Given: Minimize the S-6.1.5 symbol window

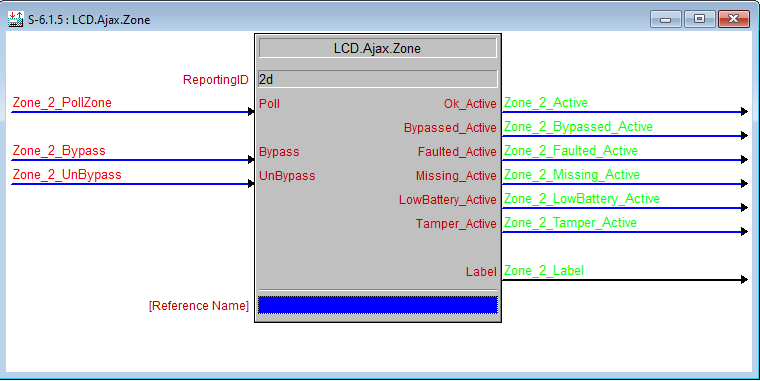Looking at the screenshot, I should (x=665, y=19).
